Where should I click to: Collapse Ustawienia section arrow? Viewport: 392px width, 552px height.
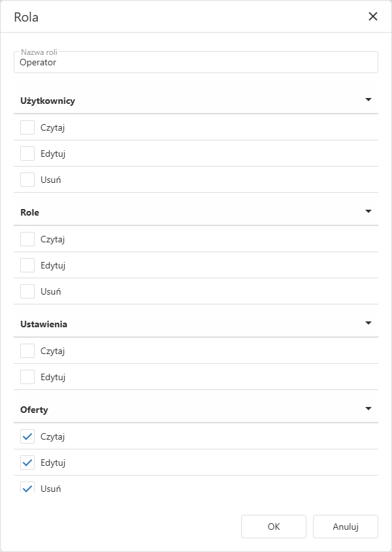tap(368, 323)
